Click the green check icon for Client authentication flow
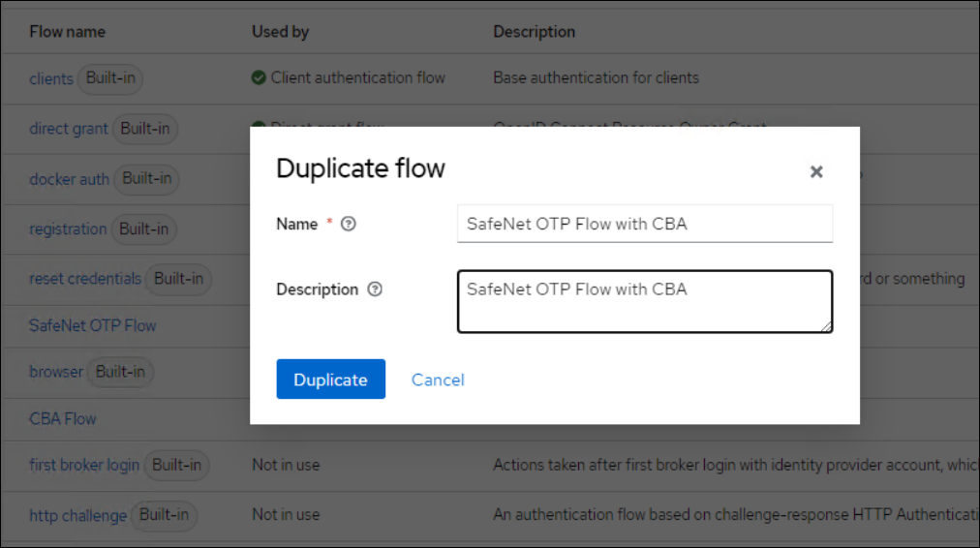The image size is (980, 548). [259, 77]
